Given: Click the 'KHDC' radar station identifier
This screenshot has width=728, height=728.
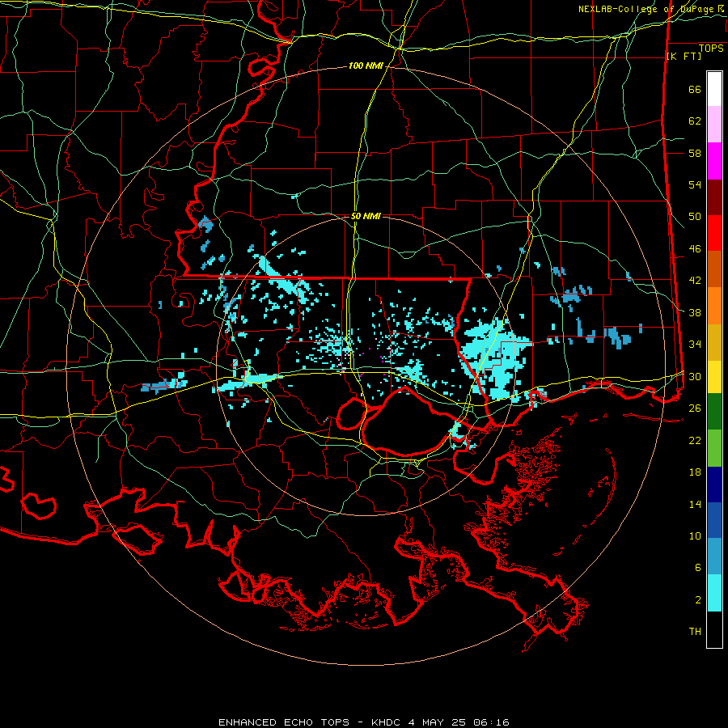Looking at the screenshot, I should pyautogui.click(x=387, y=722).
